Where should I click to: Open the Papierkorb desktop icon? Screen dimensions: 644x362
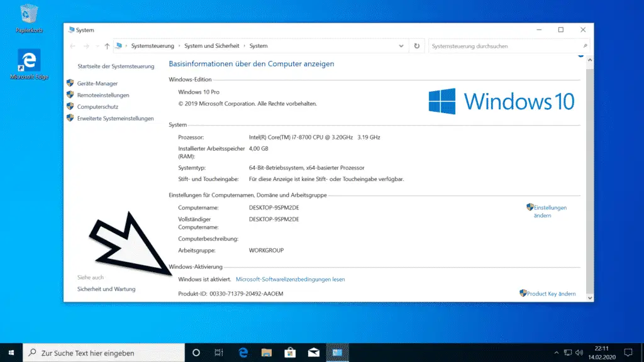(x=29, y=18)
